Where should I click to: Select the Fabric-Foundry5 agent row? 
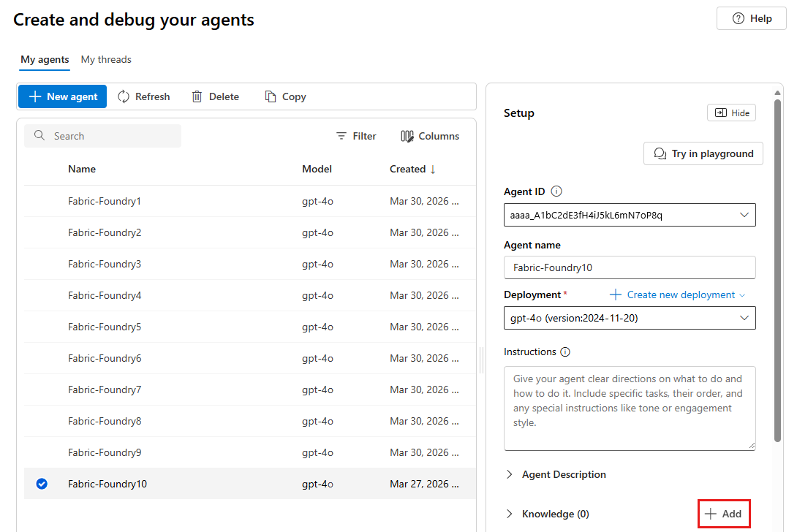click(x=250, y=327)
